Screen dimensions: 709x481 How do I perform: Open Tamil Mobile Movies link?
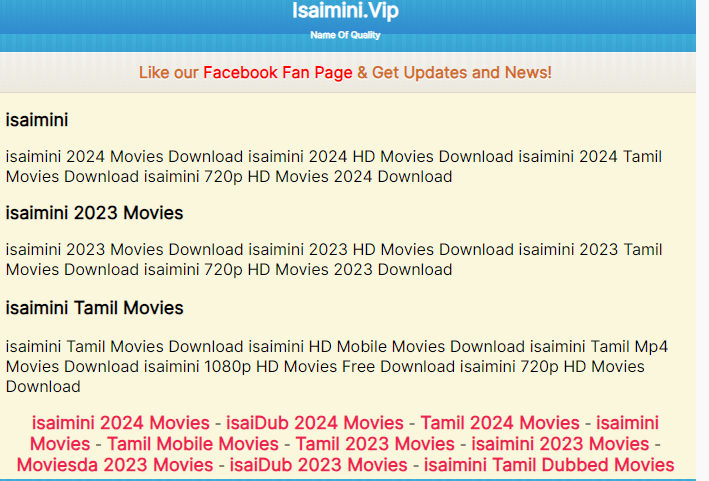click(x=193, y=444)
